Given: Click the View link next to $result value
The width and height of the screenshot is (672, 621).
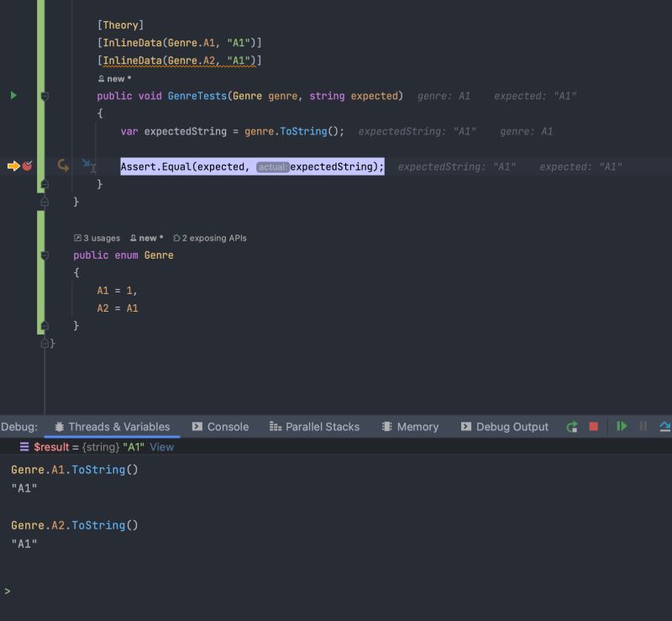Looking at the screenshot, I should coord(161,447).
